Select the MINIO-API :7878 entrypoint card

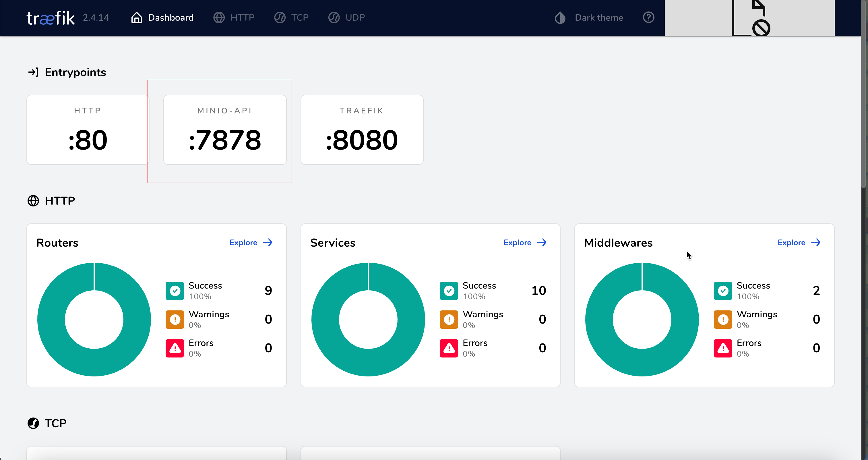point(225,130)
